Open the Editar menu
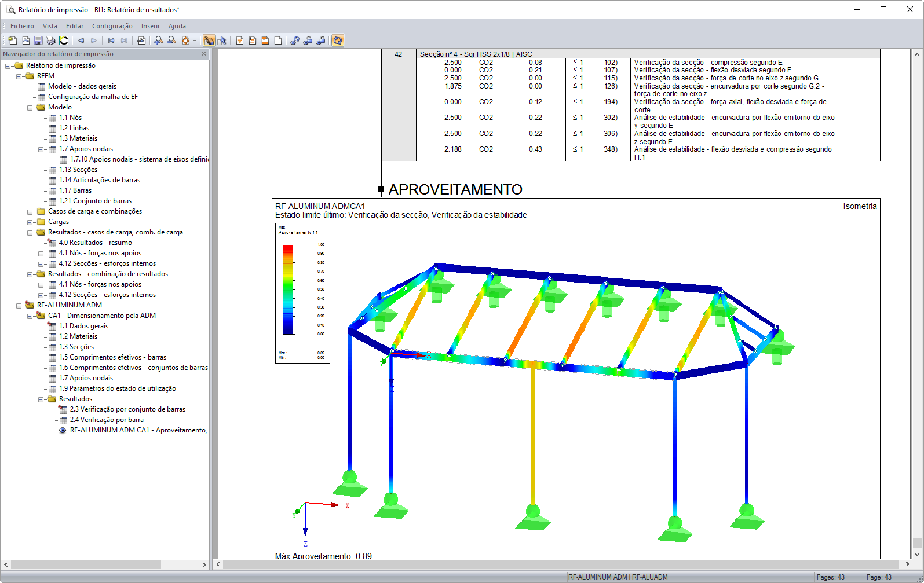Image resolution: width=924 pixels, height=583 pixels. tap(75, 26)
